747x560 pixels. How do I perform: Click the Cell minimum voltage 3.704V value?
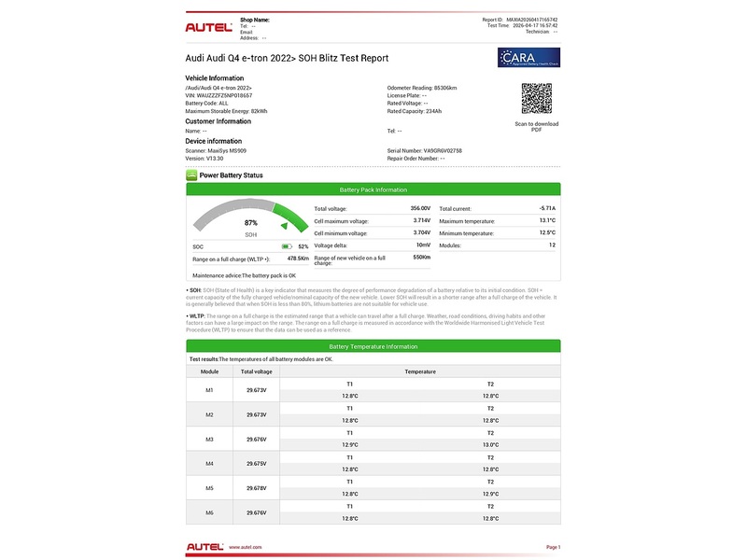422,232
